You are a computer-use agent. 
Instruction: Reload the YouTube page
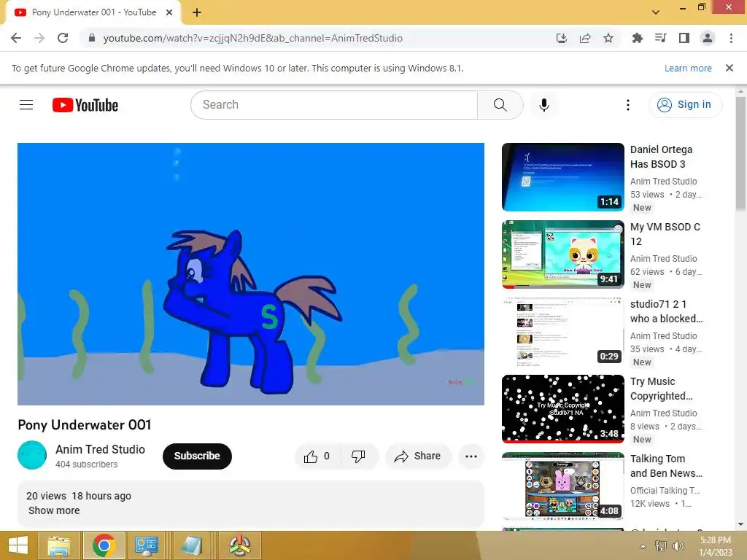pyautogui.click(x=63, y=38)
